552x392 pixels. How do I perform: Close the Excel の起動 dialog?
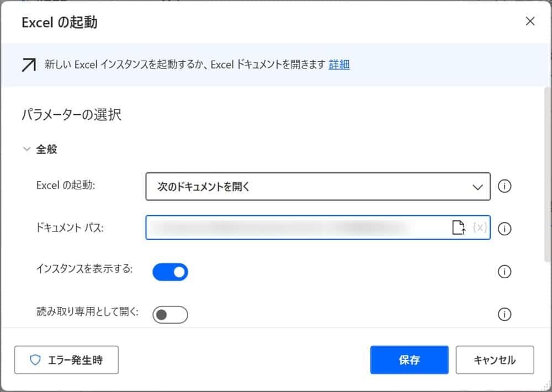click(530, 22)
